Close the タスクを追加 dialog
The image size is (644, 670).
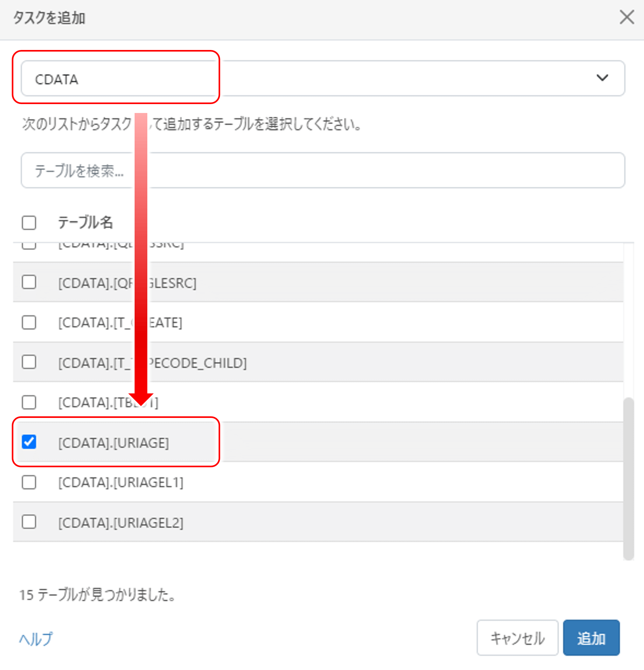point(626,17)
